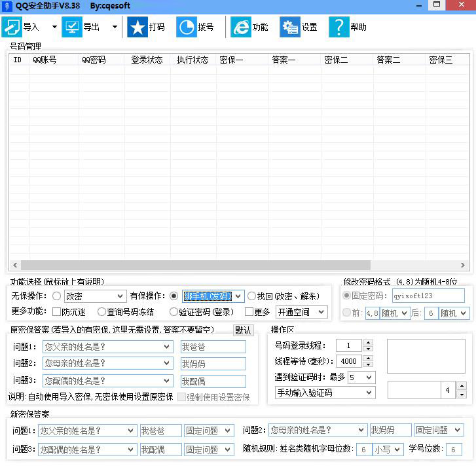Click the app icon in title bar

(x=7, y=6)
